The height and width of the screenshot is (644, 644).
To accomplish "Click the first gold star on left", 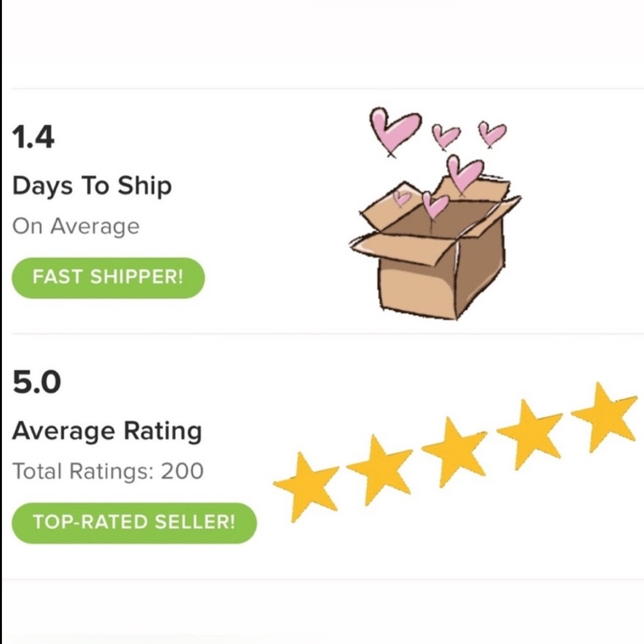I will (x=306, y=486).
